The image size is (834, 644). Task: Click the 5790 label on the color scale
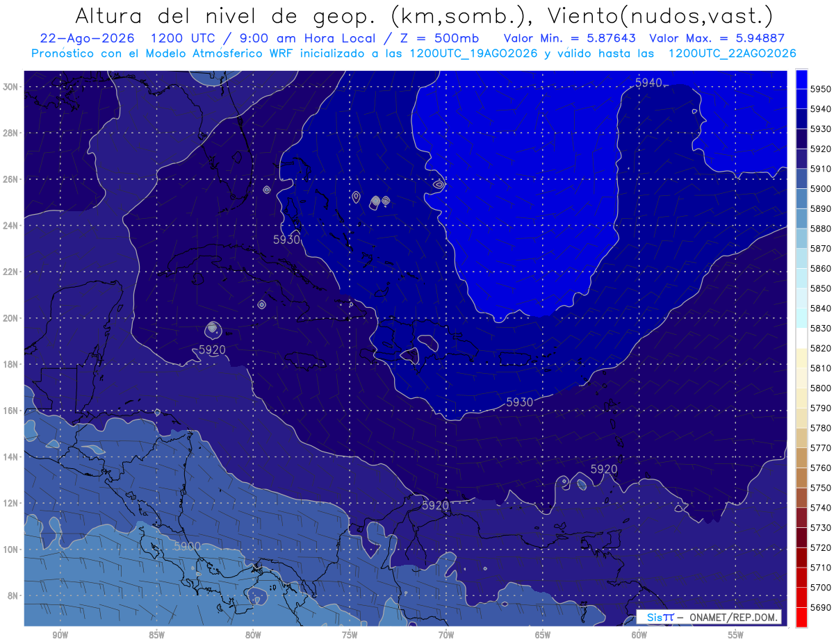(821, 408)
